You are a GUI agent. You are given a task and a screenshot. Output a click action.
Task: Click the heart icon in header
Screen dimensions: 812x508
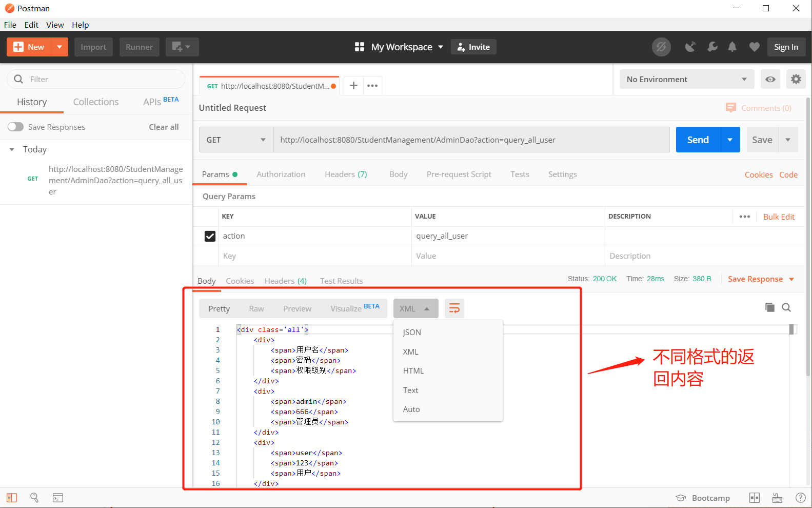pyautogui.click(x=754, y=47)
